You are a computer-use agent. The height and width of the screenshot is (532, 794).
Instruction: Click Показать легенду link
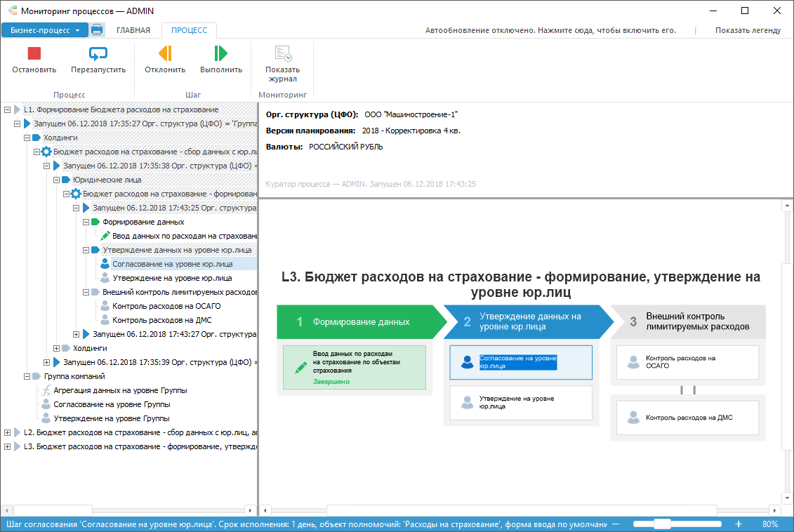[748, 30]
